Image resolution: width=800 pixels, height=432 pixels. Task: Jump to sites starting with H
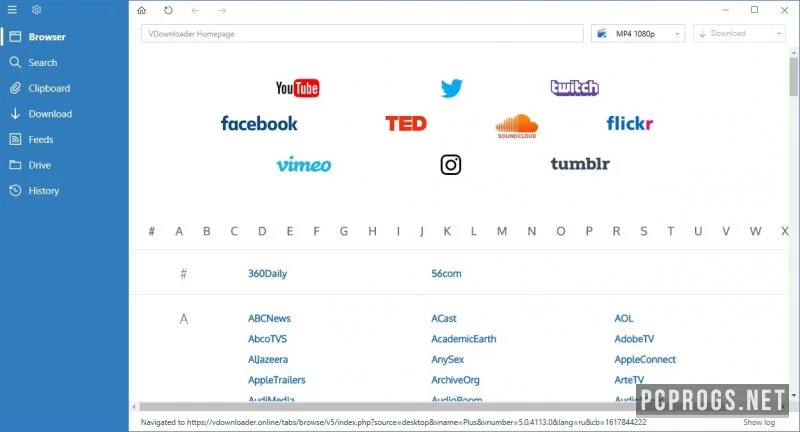tap(372, 231)
